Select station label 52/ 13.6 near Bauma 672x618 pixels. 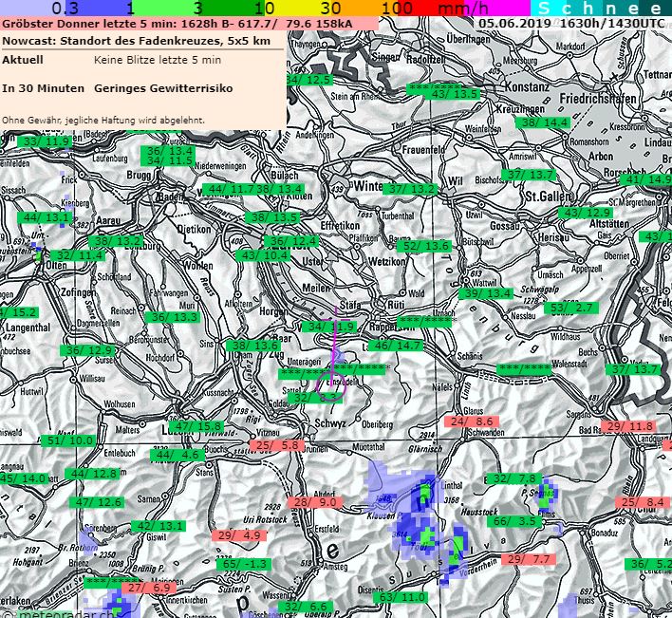coord(424,246)
